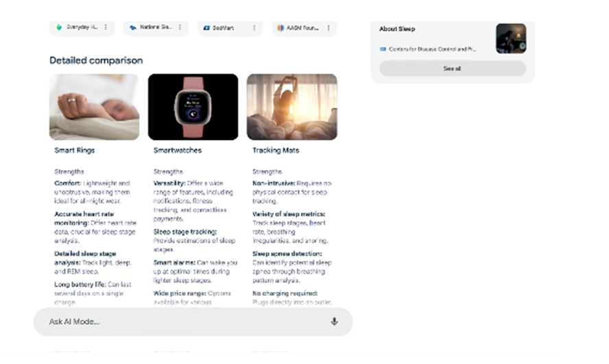
Task: Open the three-dot menu on Everyday Health chip
Action: pyautogui.click(x=106, y=27)
